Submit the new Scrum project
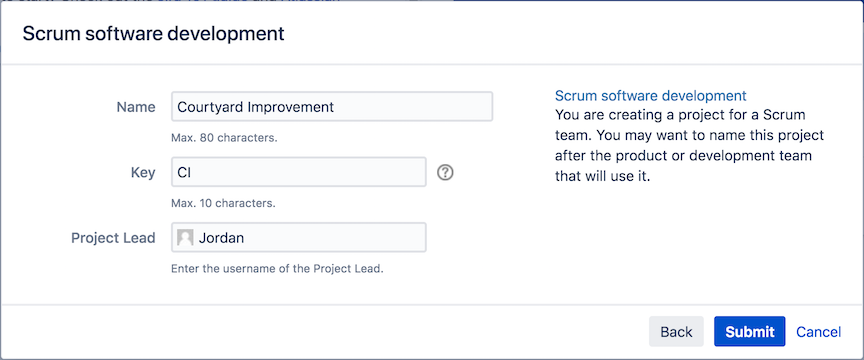This screenshot has height=360, width=864. [x=749, y=331]
